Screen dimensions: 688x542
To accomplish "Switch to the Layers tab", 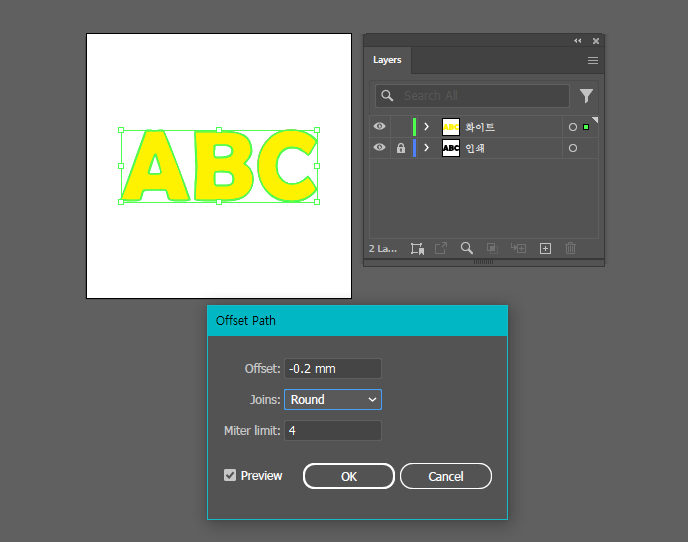I will click(387, 60).
